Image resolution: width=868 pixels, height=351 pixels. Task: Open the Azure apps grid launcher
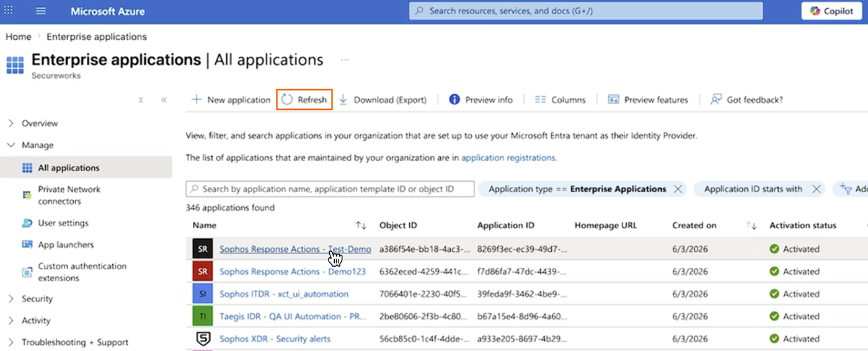pyautogui.click(x=9, y=11)
